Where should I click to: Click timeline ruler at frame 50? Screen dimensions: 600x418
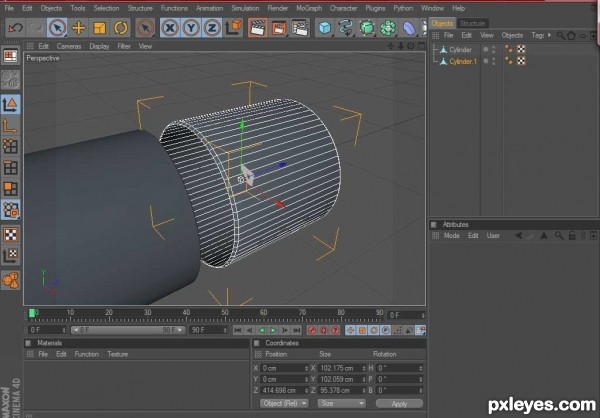pos(225,315)
